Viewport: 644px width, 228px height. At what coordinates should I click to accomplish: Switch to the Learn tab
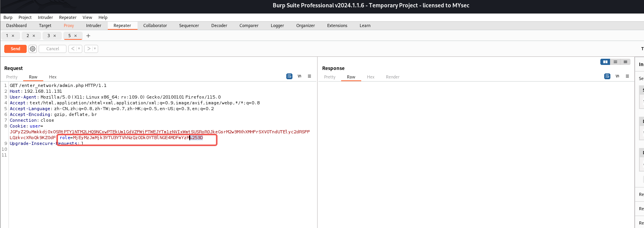(365, 26)
